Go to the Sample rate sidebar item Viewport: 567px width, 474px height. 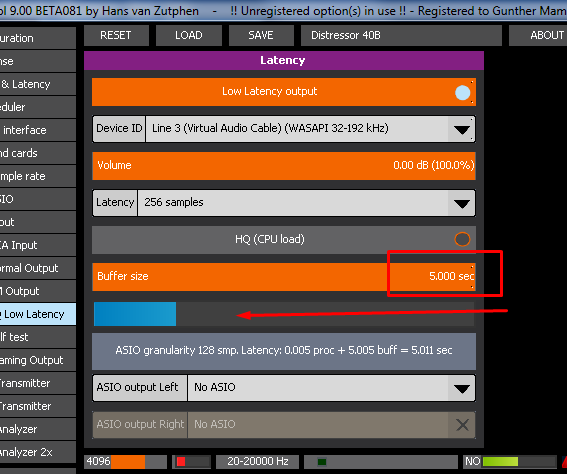click(38, 176)
